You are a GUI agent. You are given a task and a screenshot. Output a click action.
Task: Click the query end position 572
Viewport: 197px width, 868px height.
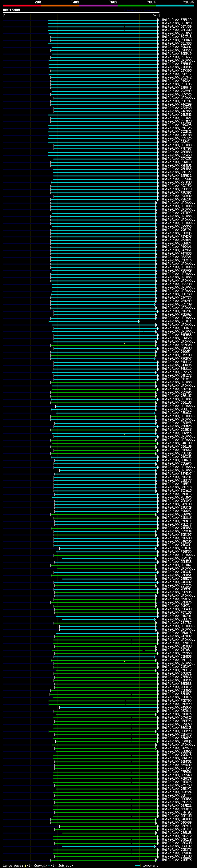pos(155,15)
